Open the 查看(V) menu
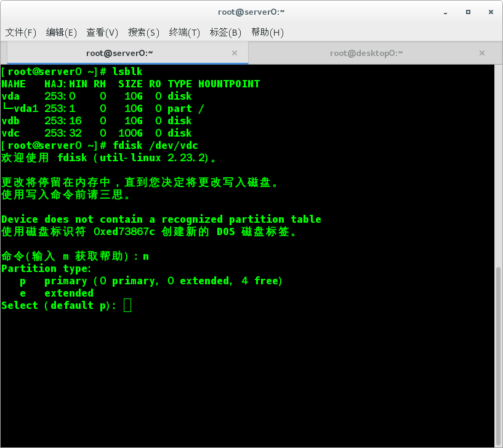Image resolution: width=503 pixels, height=448 pixels. coord(102,33)
